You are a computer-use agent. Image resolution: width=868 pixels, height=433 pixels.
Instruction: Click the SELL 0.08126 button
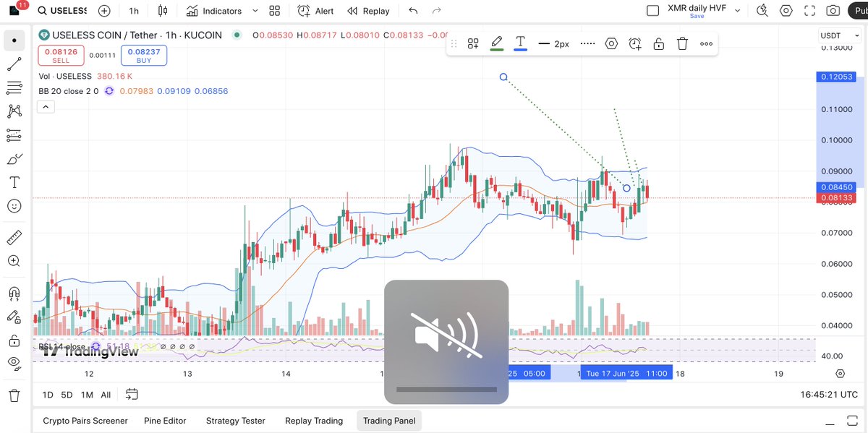61,55
